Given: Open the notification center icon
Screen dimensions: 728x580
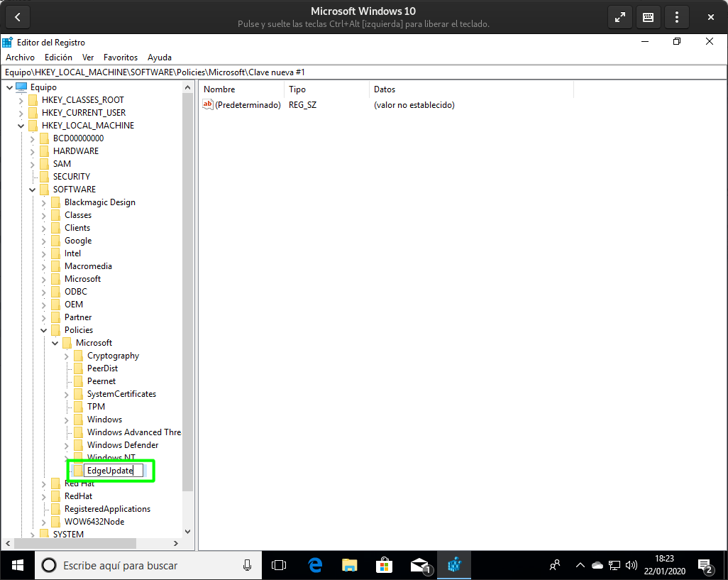Looking at the screenshot, I should pos(706,565).
